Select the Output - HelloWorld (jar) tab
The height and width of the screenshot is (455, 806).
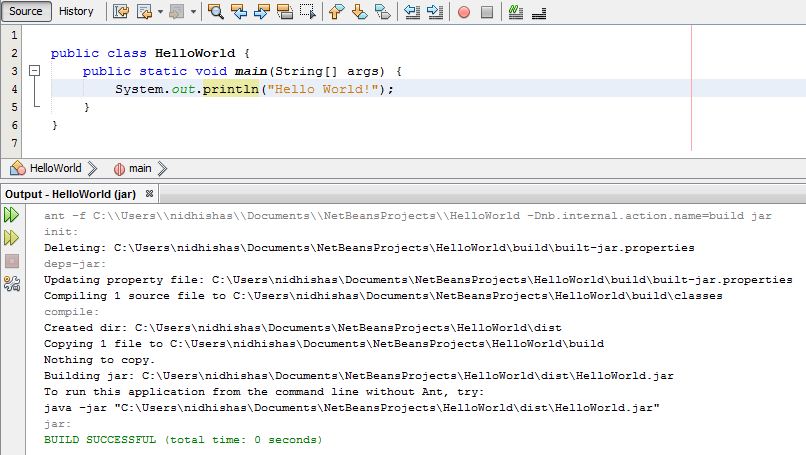click(70, 194)
